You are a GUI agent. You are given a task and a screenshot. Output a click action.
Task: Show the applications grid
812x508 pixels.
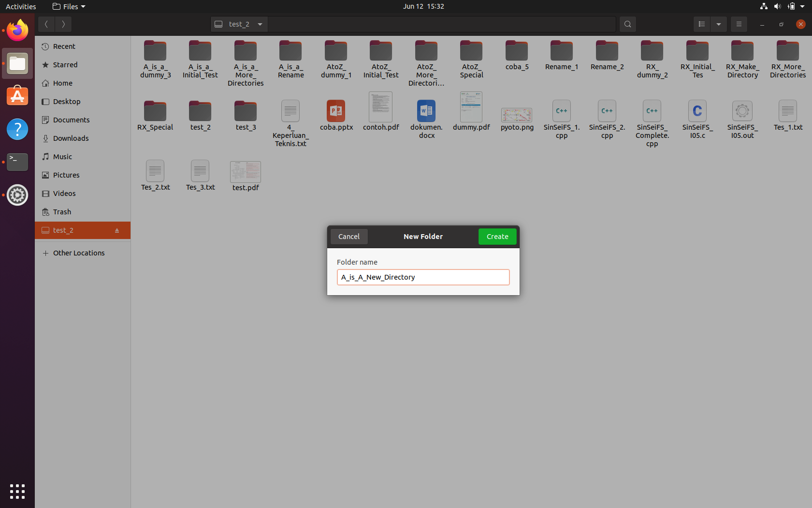point(17,492)
